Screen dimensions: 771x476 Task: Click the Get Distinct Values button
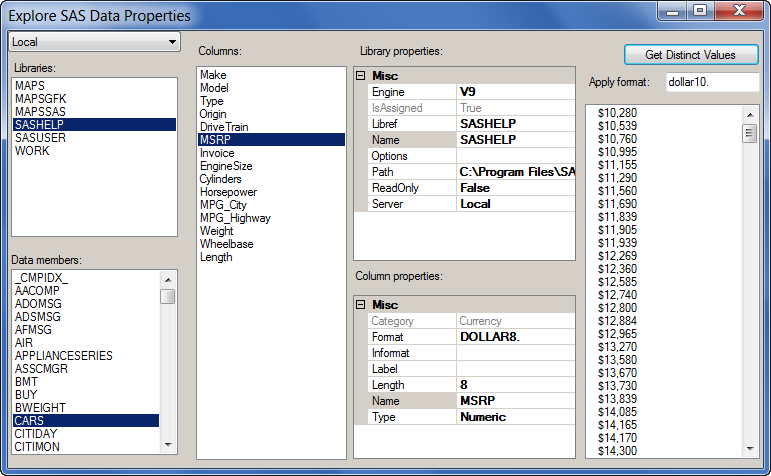click(690, 55)
